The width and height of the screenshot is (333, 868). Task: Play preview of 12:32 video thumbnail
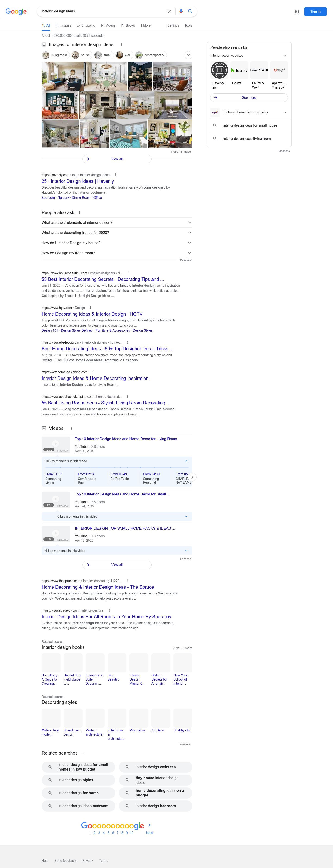point(56,445)
